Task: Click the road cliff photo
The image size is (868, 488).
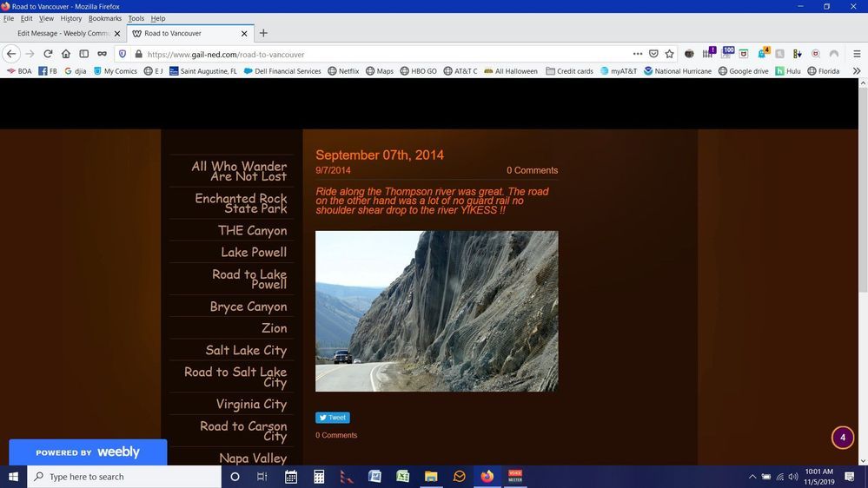Action: tap(436, 311)
